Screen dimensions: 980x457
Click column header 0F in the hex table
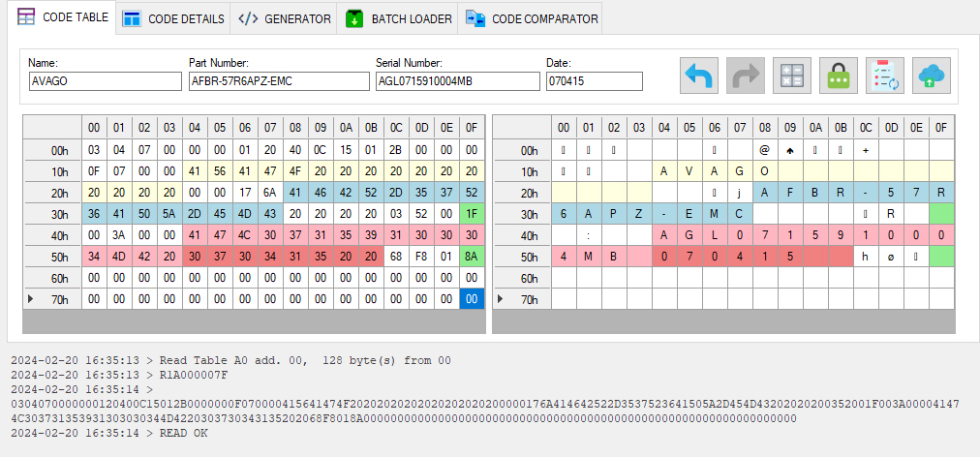click(472, 128)
